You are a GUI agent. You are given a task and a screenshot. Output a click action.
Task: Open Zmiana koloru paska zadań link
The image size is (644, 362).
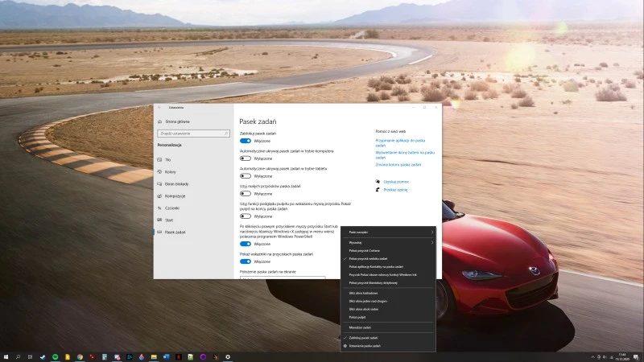click(398, 165)
